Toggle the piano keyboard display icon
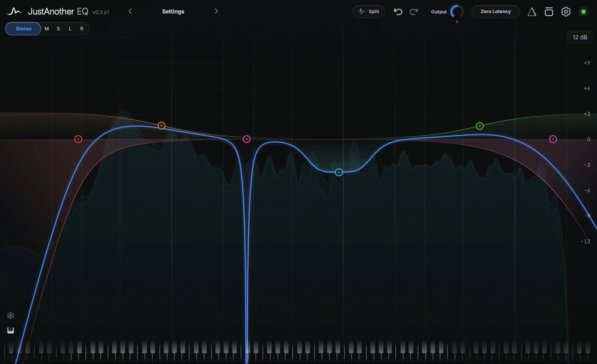 click(x=11, y=330)
